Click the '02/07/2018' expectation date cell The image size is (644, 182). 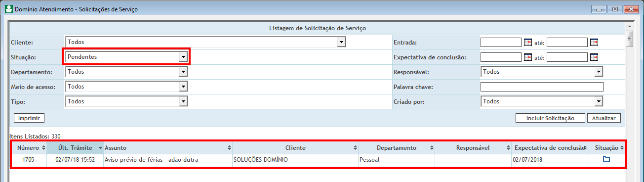[x=549, y=160]
